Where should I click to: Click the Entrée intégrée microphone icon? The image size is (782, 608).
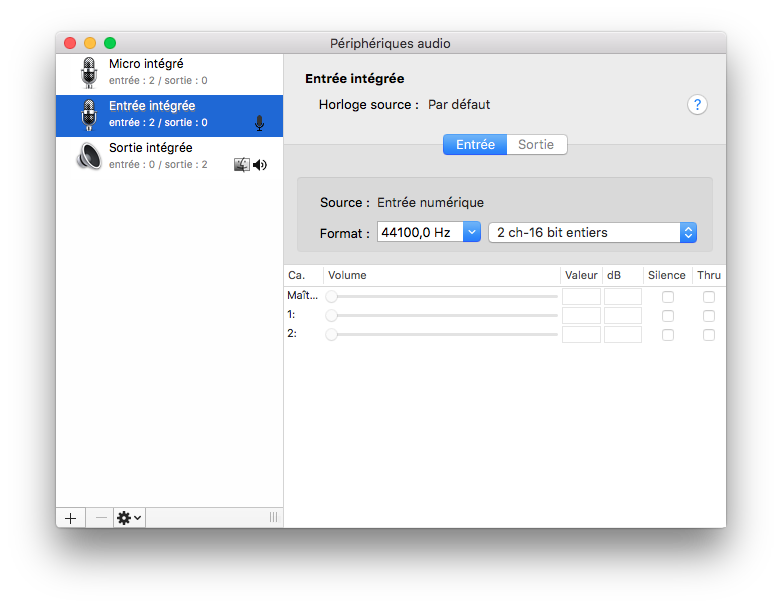tap(89, 115)
